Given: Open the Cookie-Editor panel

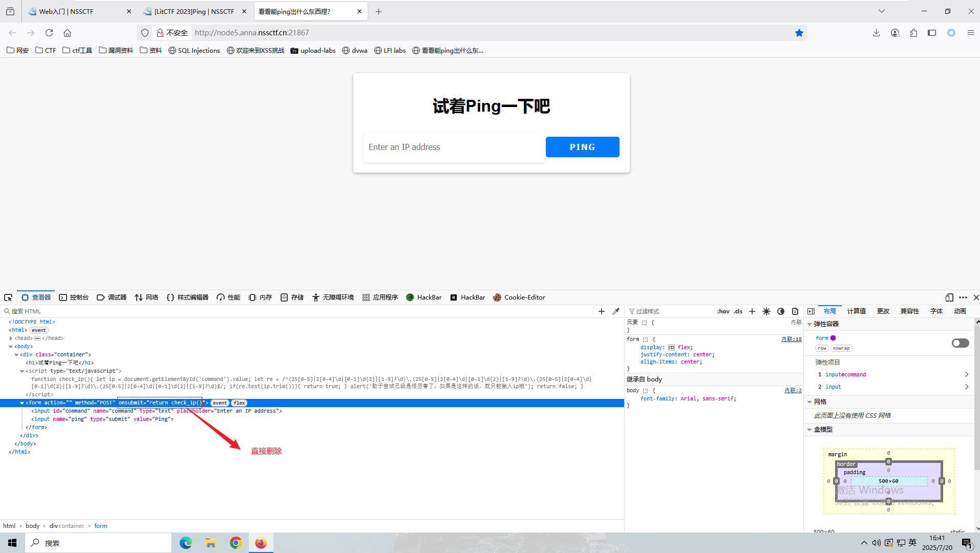Looking at the screenshot, I should [519, 297].
